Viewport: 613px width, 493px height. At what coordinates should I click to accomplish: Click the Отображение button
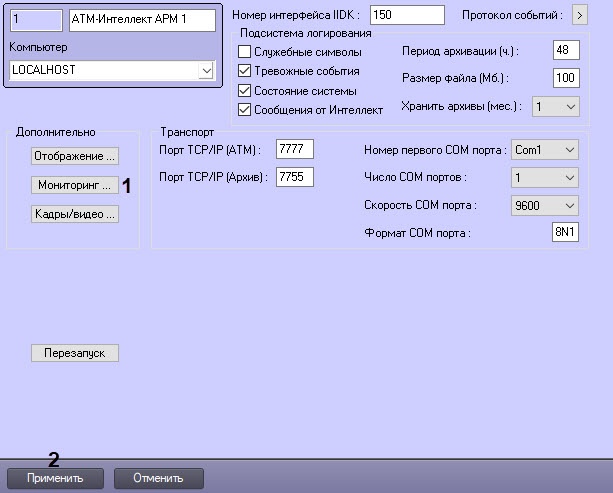[75, 156]
